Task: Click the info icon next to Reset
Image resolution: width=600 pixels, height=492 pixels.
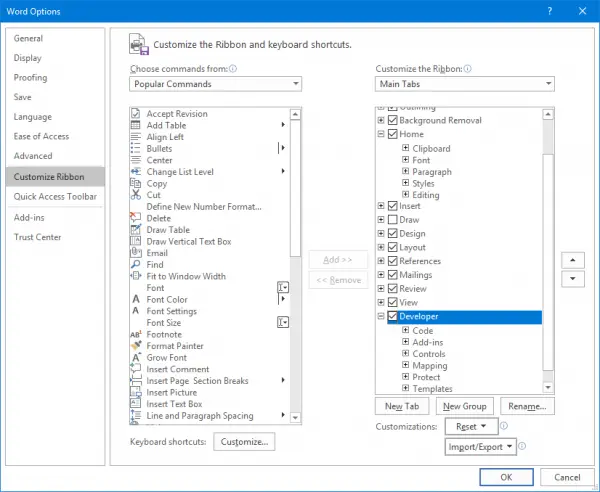Action: (x=504, y=426)
